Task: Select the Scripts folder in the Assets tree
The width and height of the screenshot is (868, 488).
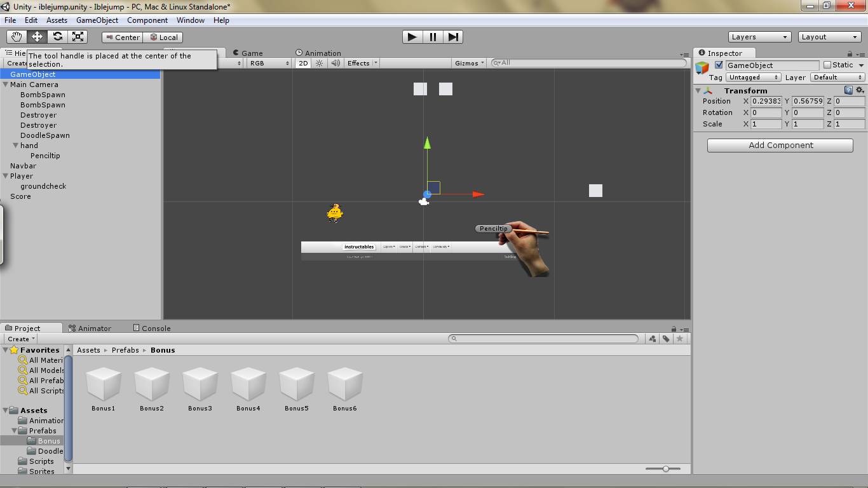Action: [36, 461]
